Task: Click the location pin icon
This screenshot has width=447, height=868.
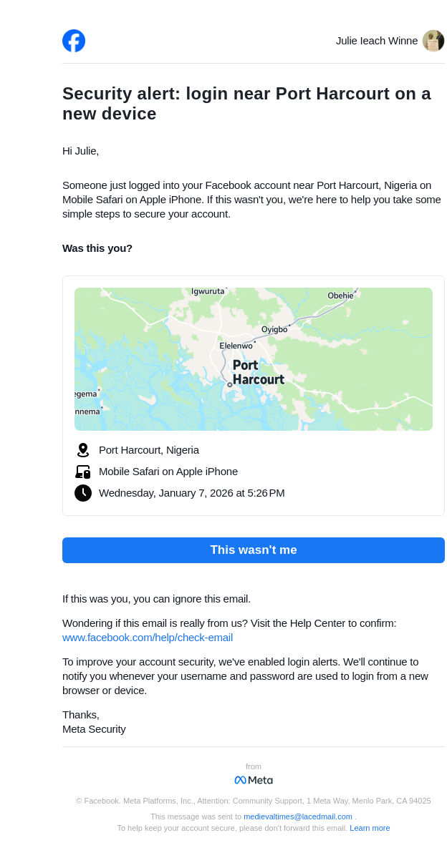Action: pyautogui.click(x=83, y=450)
